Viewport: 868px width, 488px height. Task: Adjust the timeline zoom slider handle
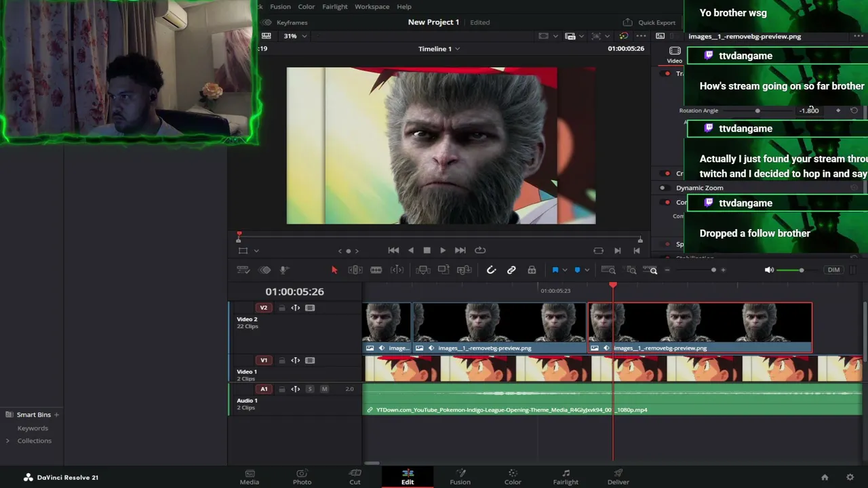click(x=713, y=270)
